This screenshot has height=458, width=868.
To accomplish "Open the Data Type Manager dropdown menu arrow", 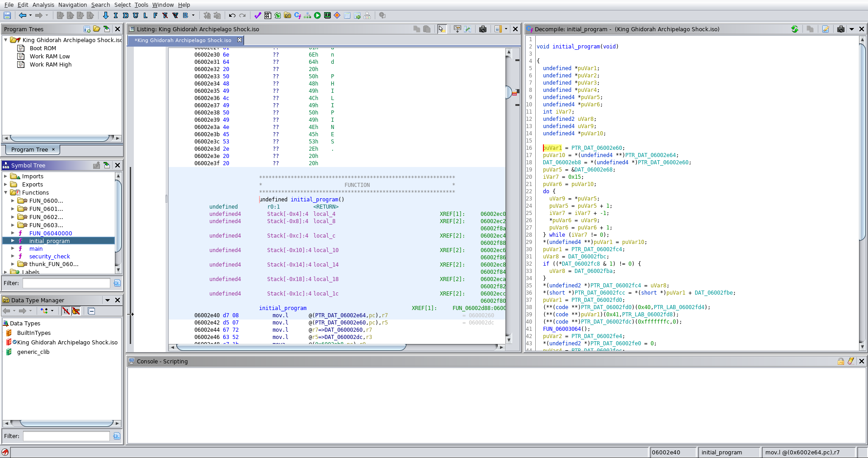I will click(108, 300).
